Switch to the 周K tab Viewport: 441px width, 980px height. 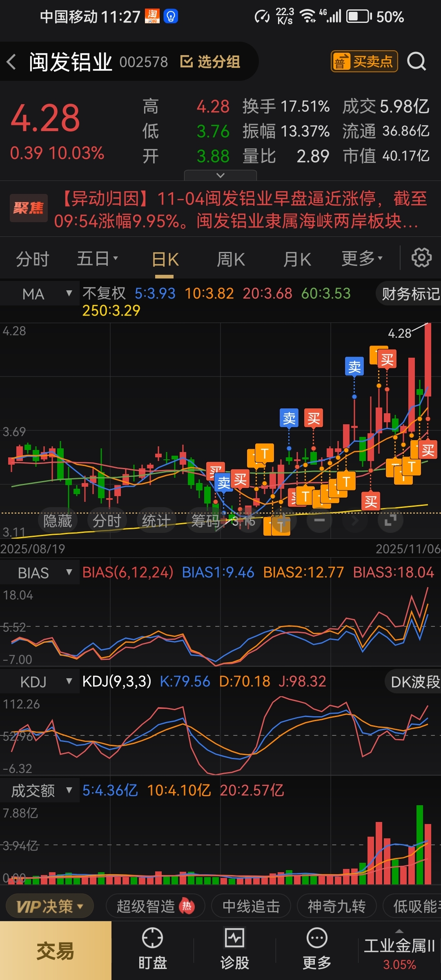(231, 259)
